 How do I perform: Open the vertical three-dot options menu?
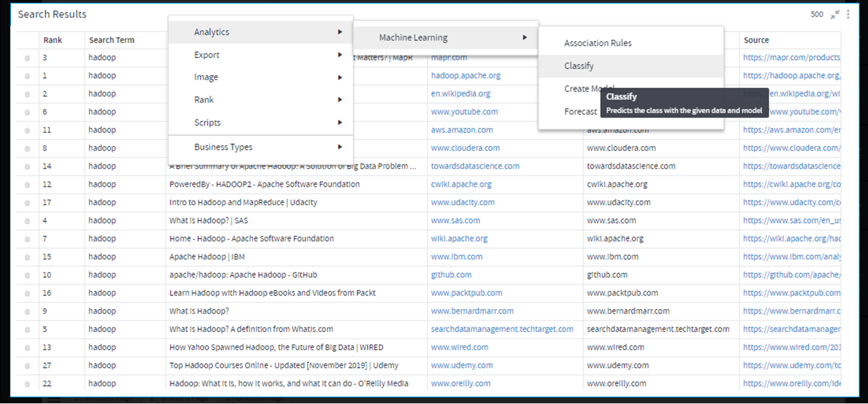(848, 14)
